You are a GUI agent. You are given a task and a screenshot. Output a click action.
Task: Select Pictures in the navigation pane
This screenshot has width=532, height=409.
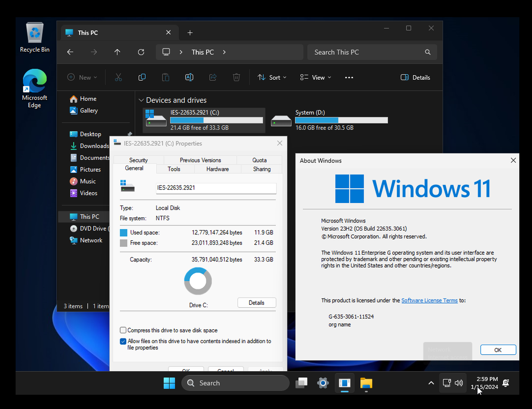(x=85, y=170)
